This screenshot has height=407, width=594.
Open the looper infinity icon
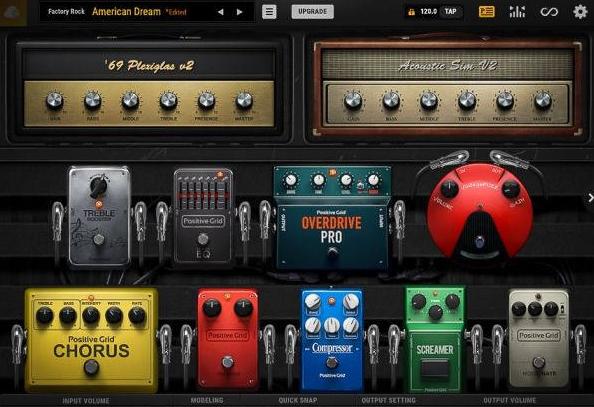coord(549,12)
